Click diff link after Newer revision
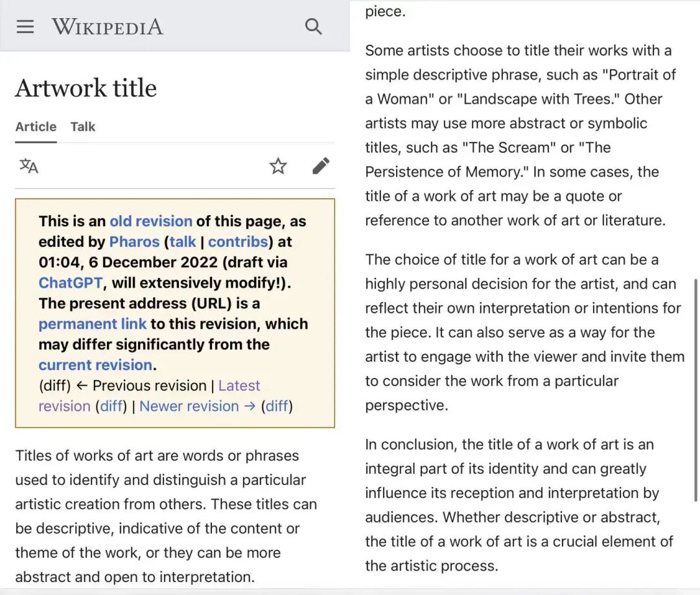 pyautogui.click(x=277, y=406)
